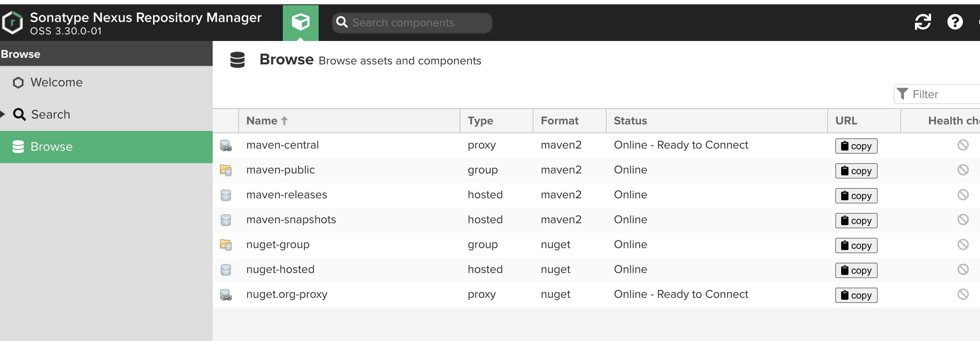Copy the URL for maven-central
The height and width of the screenshot is (341, 980).
pos(856,146)
